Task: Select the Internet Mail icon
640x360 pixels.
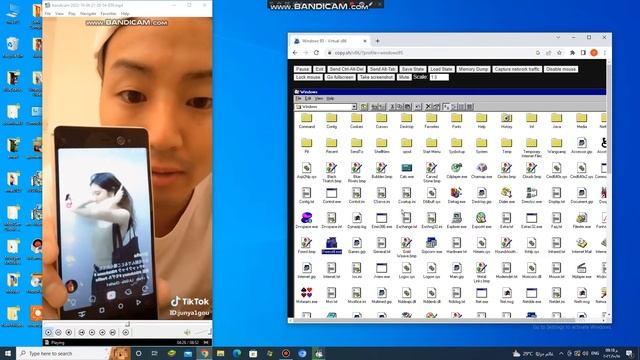Action: tap(582, 245)
